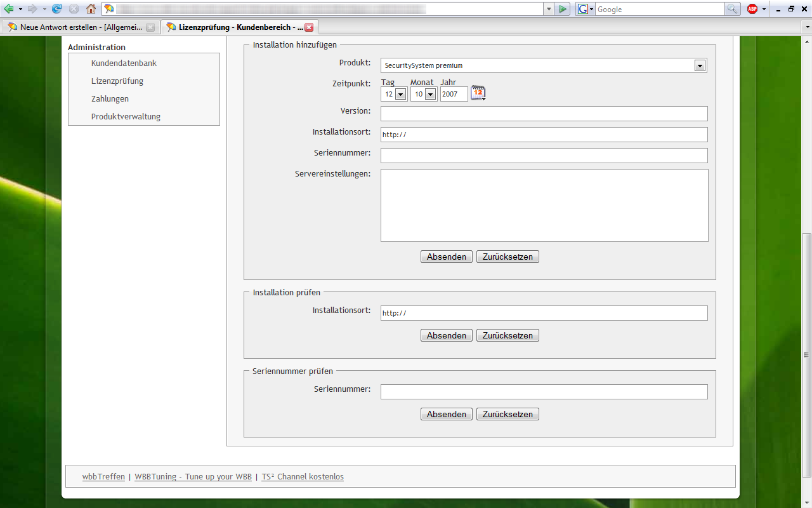Open the calendar date picker icon
Image resolution: width=812 pixels, height=508 pixels.
[478, 93]
